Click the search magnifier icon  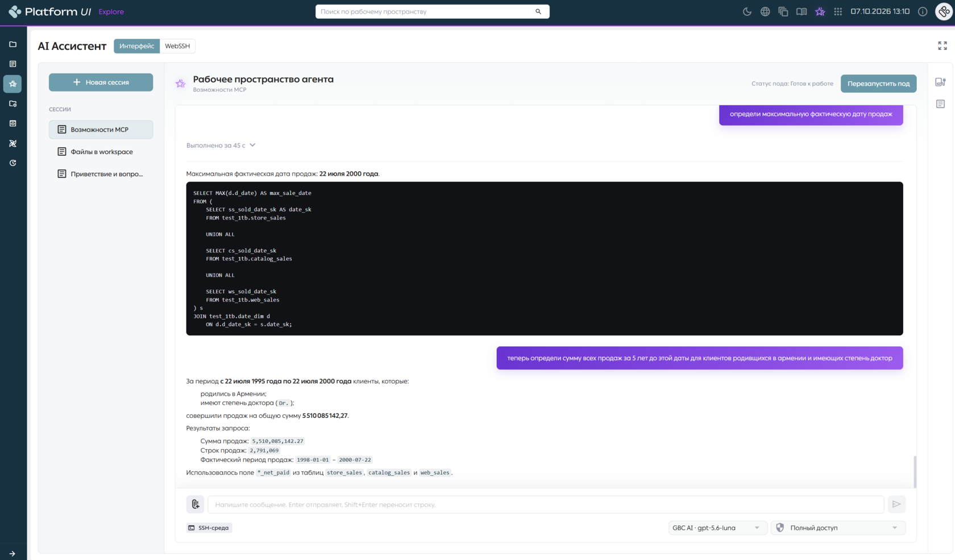538,11
